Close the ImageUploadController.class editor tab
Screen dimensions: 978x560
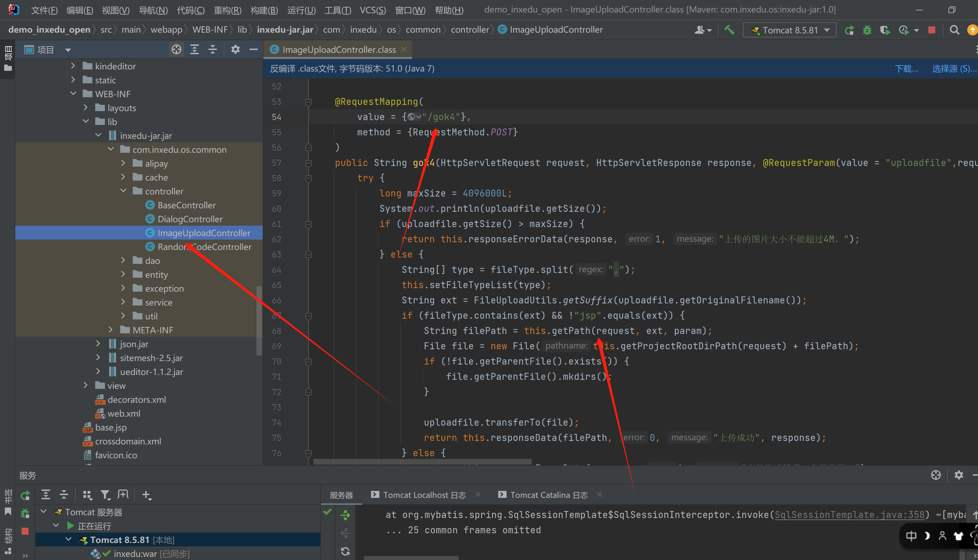(x=404, y=49)
